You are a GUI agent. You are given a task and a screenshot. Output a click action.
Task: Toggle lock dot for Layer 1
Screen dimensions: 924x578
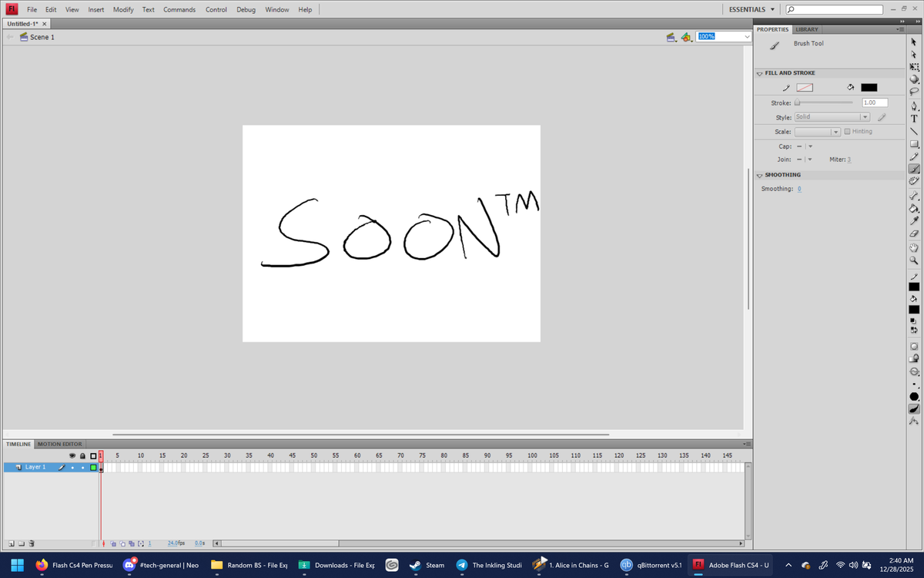pyautogui.click(x=82, y=467)
